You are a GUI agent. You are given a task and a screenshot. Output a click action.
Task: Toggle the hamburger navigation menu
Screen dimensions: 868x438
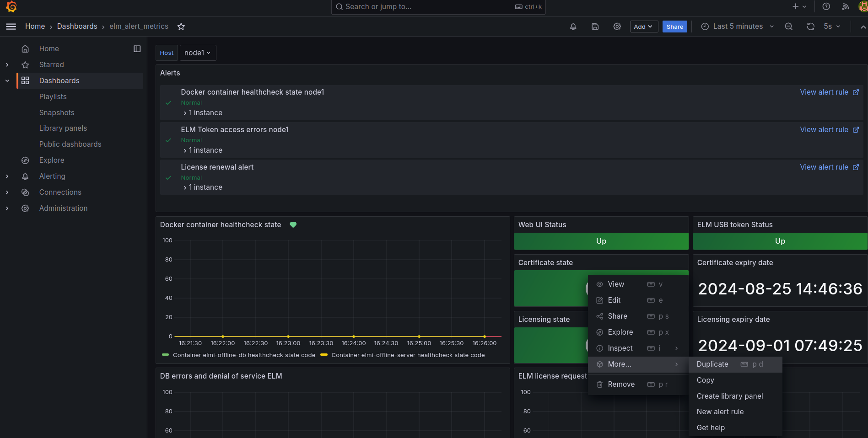pos(11,27)
